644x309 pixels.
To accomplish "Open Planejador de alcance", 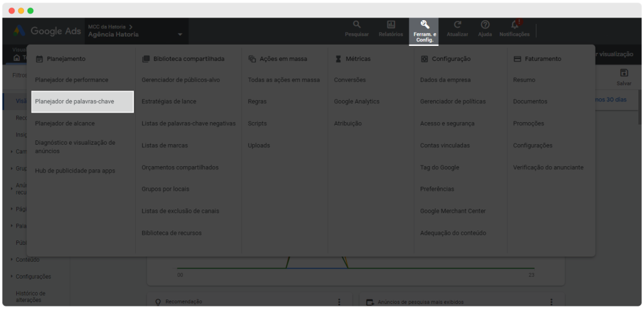I will point(65,123).
